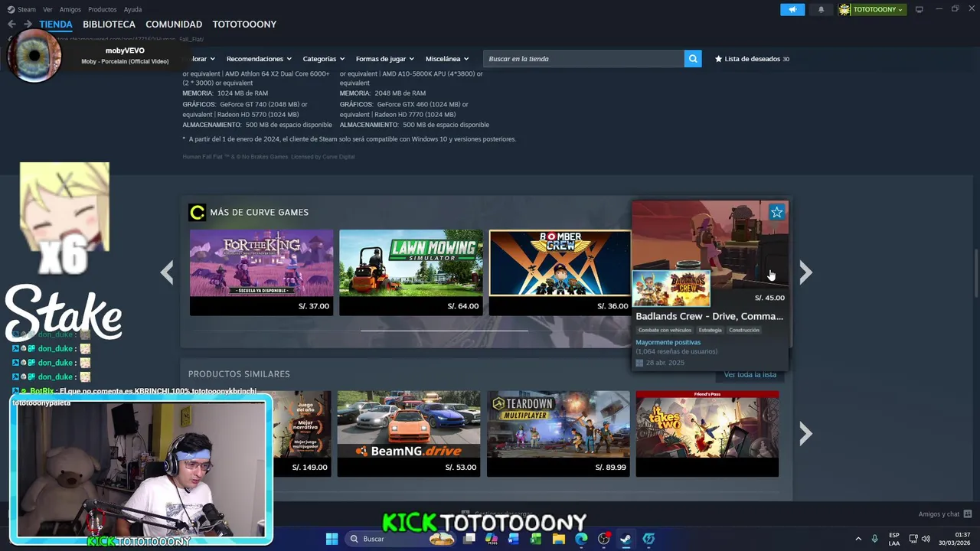Open the Productos menu
The height and width of the screenshot is (551, 980).
[103, 9]
